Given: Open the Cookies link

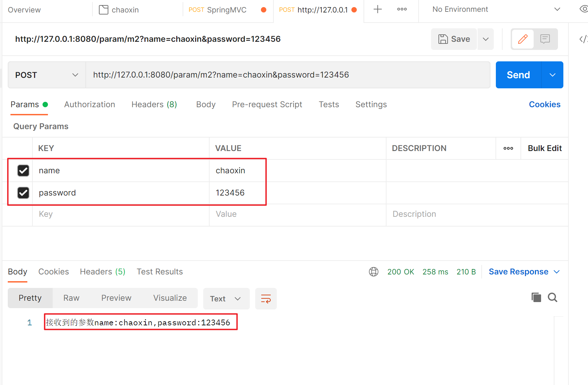Looking at the screenshot, I should (544, 105).
